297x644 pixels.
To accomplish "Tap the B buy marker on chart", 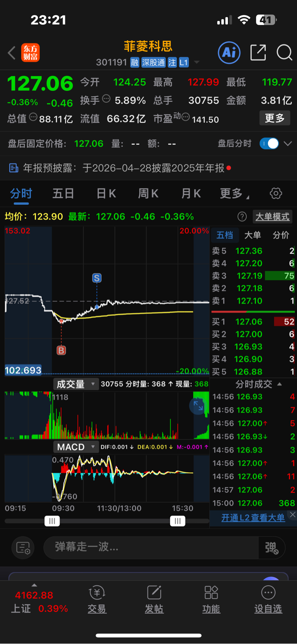I will coord(61,350).
